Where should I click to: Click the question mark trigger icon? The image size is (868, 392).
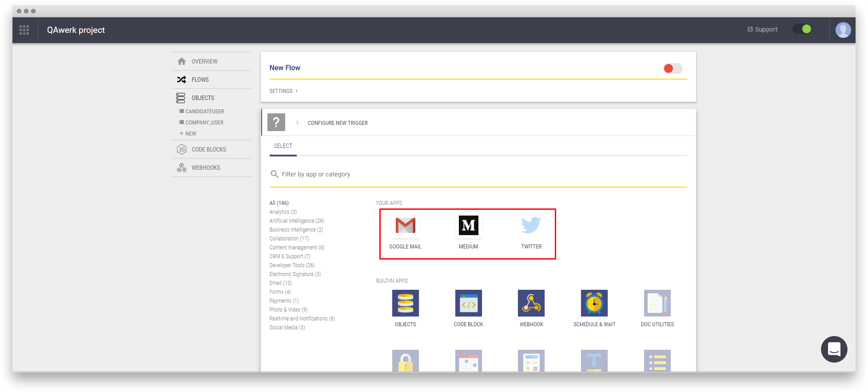276,122
